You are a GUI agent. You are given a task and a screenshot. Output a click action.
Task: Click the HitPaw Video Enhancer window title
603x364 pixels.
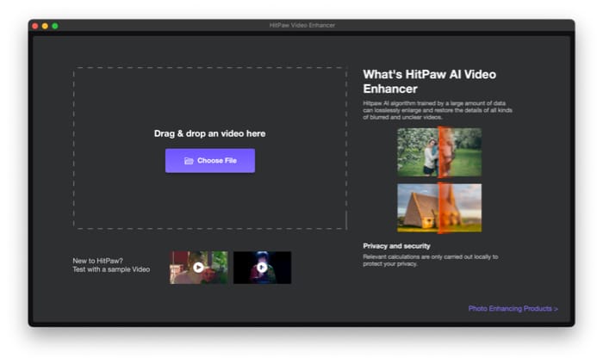(x=301, y=25)
